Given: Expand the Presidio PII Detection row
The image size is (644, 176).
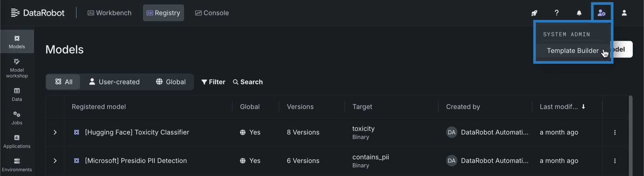Looking at the screenshot, I should point(55,161).
